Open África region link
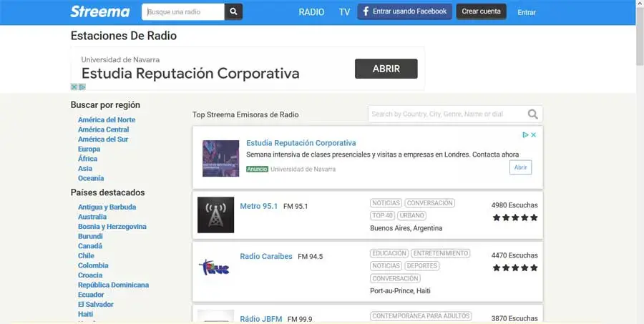The height and width of the screenshot is (324, 644). pos(88,159)
